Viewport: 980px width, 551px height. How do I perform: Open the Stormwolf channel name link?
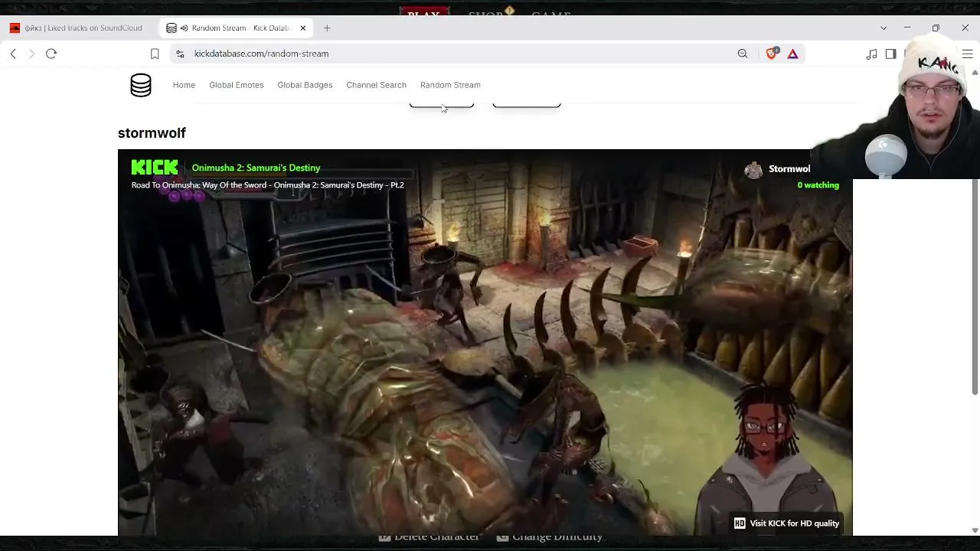click(x=789, y=169)
